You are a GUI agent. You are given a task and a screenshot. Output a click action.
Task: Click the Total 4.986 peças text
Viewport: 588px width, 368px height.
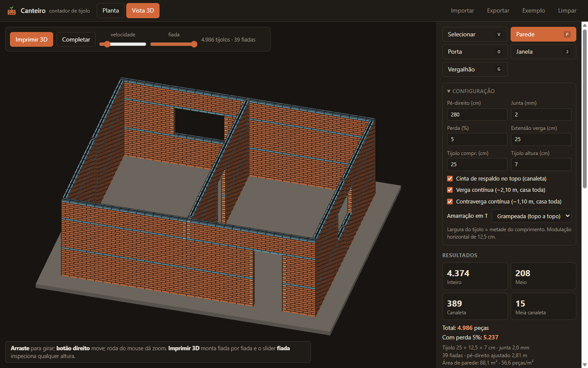pos(465,328)
